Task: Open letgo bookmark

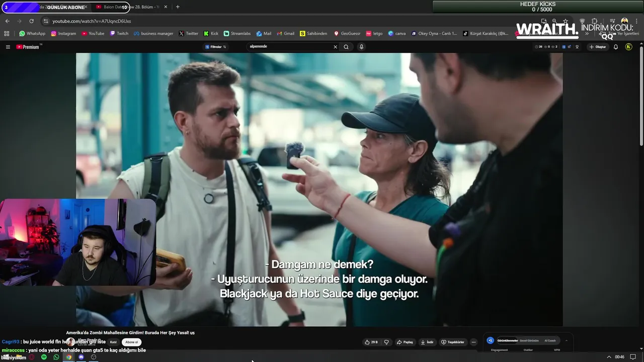Action: coord(374,34)
